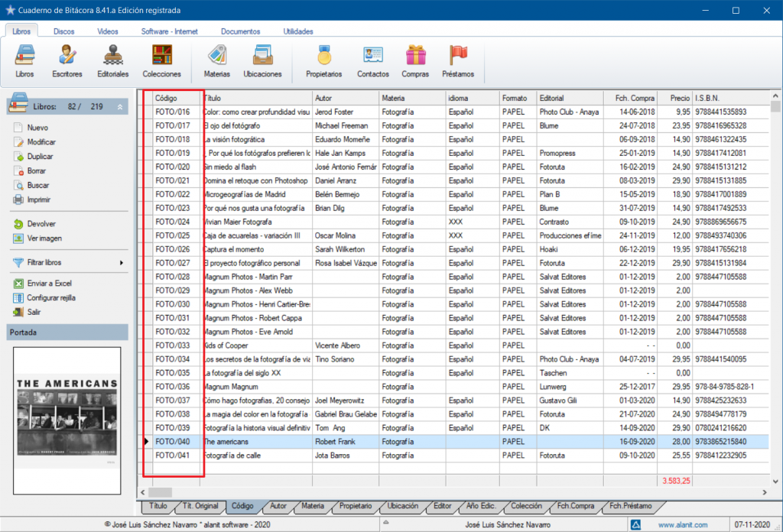783x532 pixels.
Task: Open the Colecciones bookshelf icon
Action: [161, 57]
